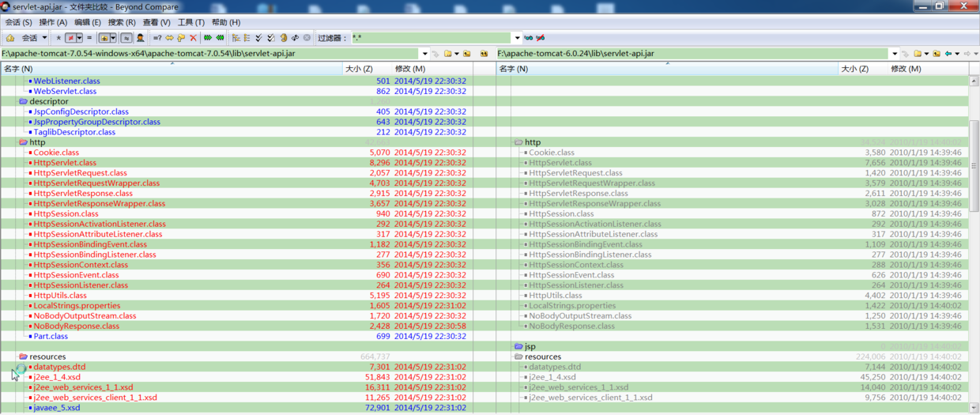Click the copy to other side icon
This screenshot has height=415, width=980.
point(169,37)
